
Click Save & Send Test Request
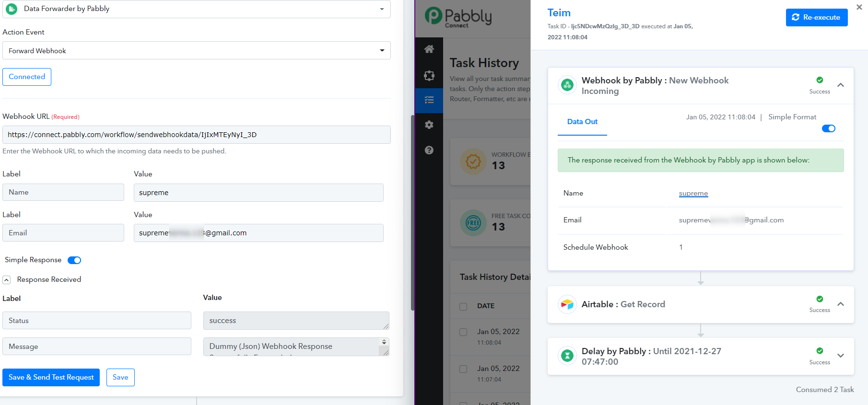click(51, 377)
